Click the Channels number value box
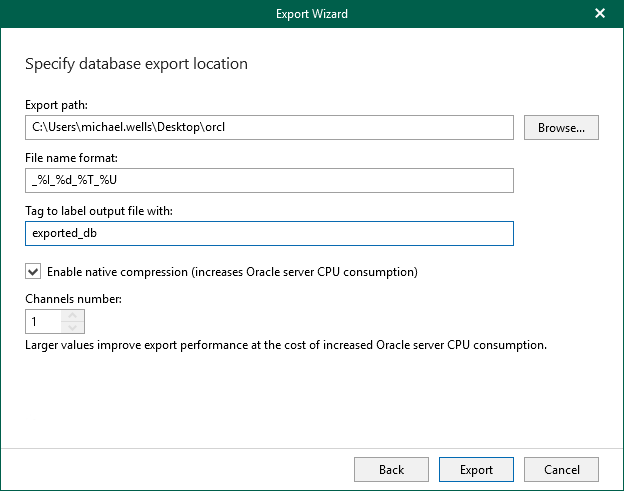624x491 pixels. (x=44, y=321)
